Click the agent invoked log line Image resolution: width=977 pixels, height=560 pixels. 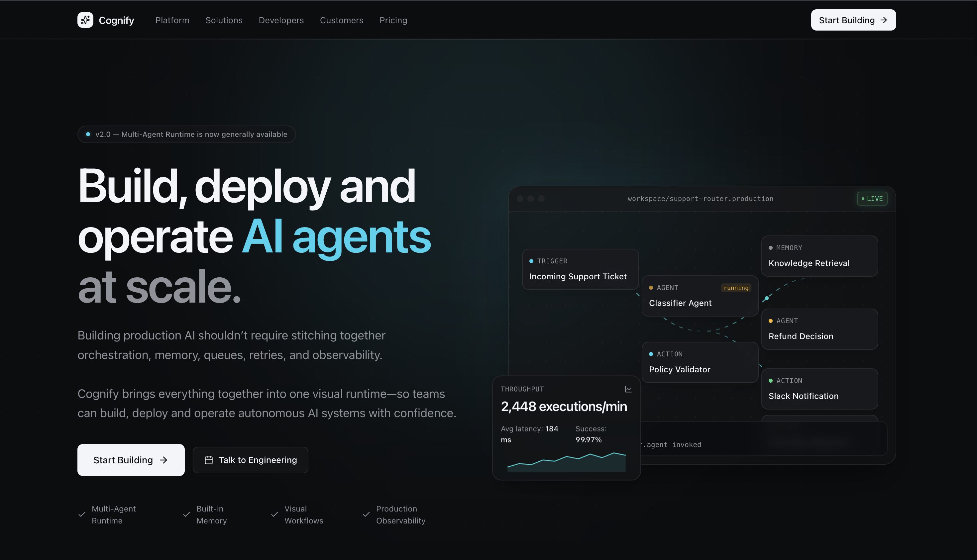(x=671, y=445)
